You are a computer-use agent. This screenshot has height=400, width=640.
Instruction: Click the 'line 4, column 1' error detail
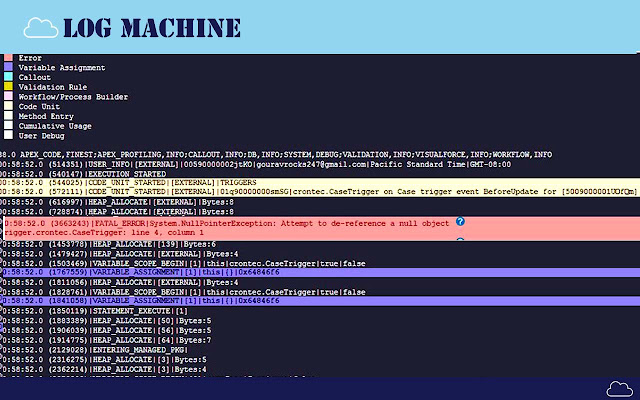click(x=167, y=233)
